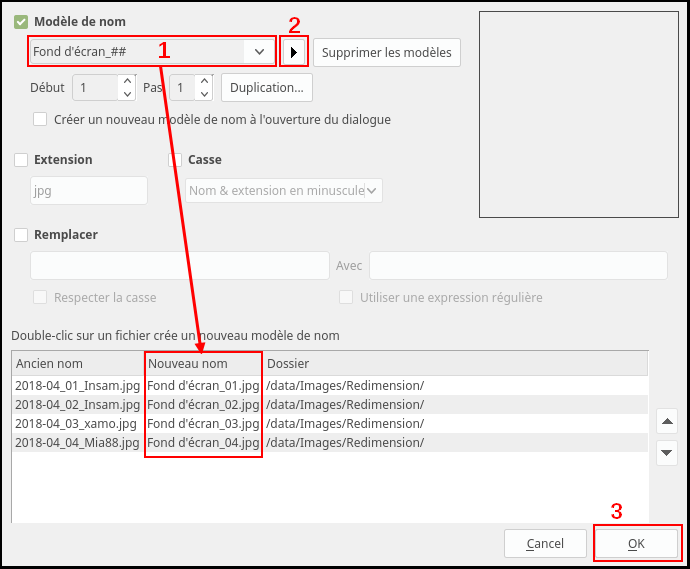Toggle the Remplacer checkbox

point(21,235)
